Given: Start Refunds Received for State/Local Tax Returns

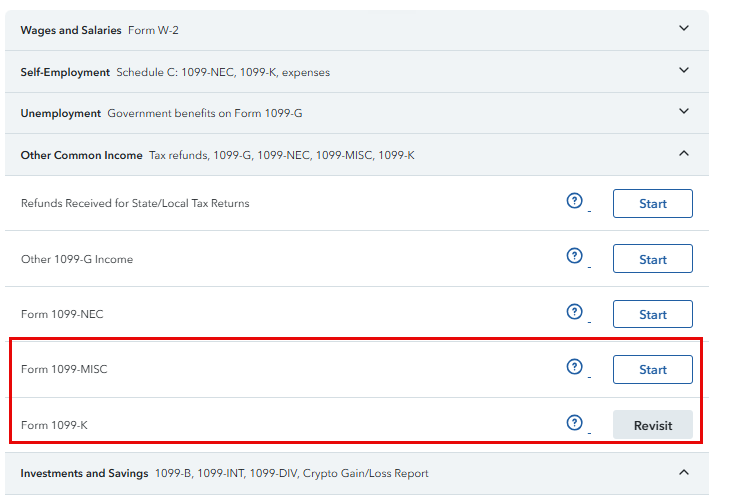Looking at the screenshot, I should 652,203.
